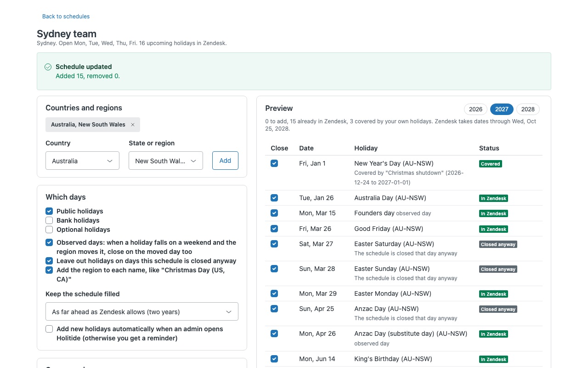Uncheck Close box for Founders day row
The height and width of the screenshot is (368, 588).
[274, 213]
